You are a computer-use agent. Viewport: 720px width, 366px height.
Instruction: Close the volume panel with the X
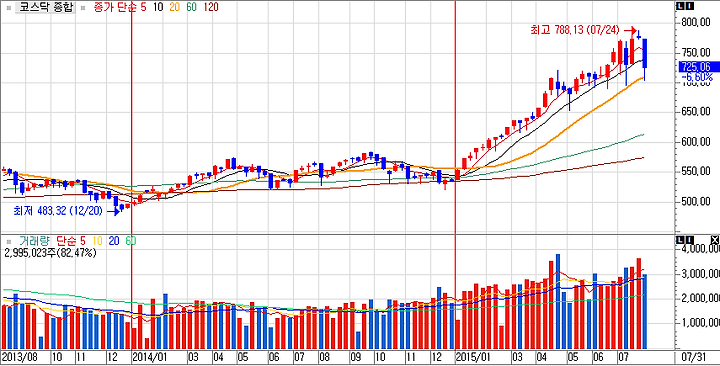tap(714, 240)
